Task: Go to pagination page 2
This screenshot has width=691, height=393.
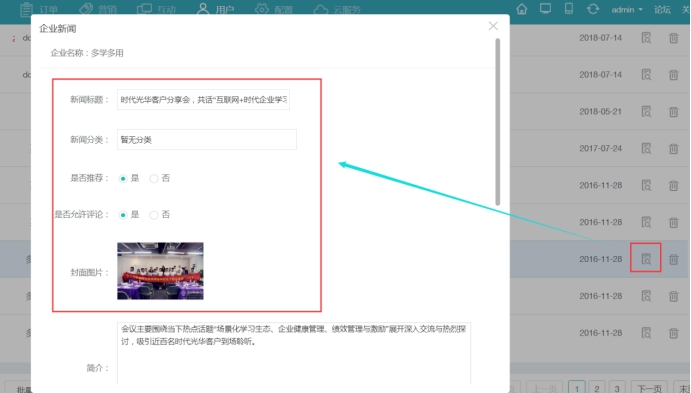Action: 597,388
